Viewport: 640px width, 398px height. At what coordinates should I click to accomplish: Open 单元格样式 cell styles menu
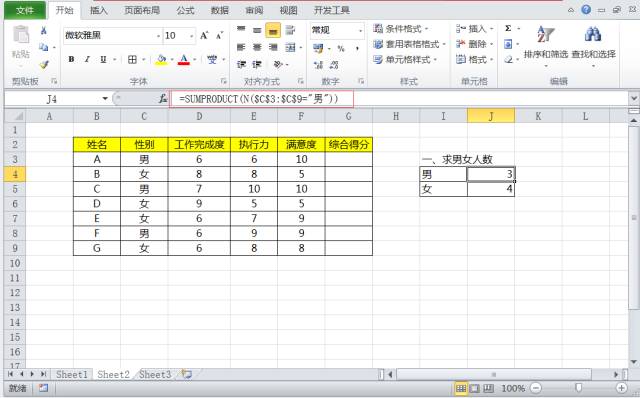[405, 60]
